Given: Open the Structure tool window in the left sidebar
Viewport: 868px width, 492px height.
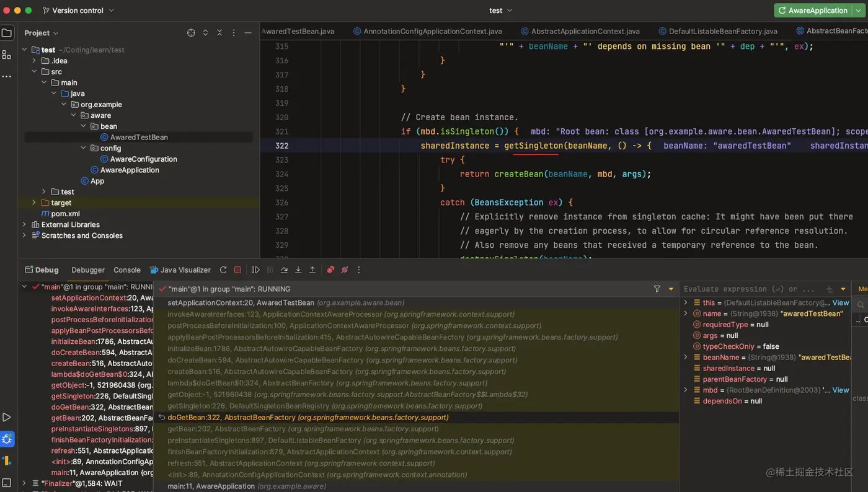Looking at the screenshot, I should coord(7,55).
